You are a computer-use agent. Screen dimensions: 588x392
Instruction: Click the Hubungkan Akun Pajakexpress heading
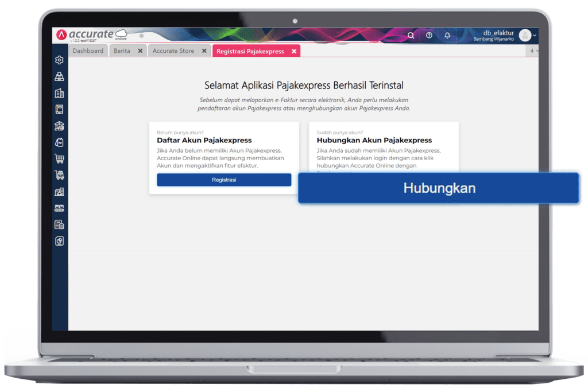click(x=374, y=140)
